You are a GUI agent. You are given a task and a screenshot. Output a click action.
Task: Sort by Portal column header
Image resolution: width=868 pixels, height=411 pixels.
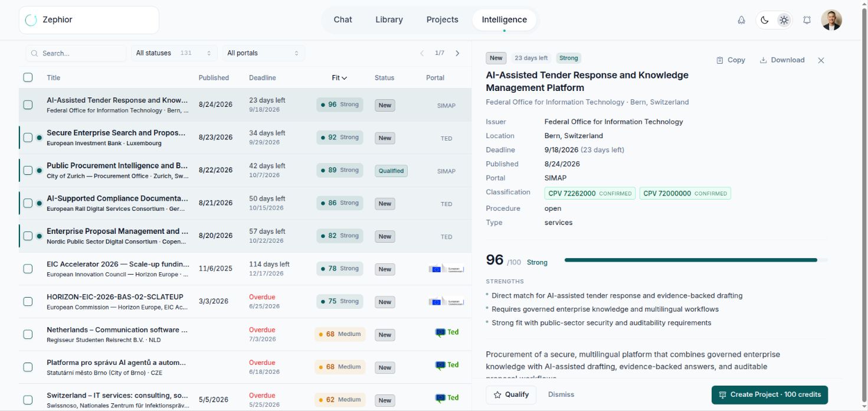435,78
